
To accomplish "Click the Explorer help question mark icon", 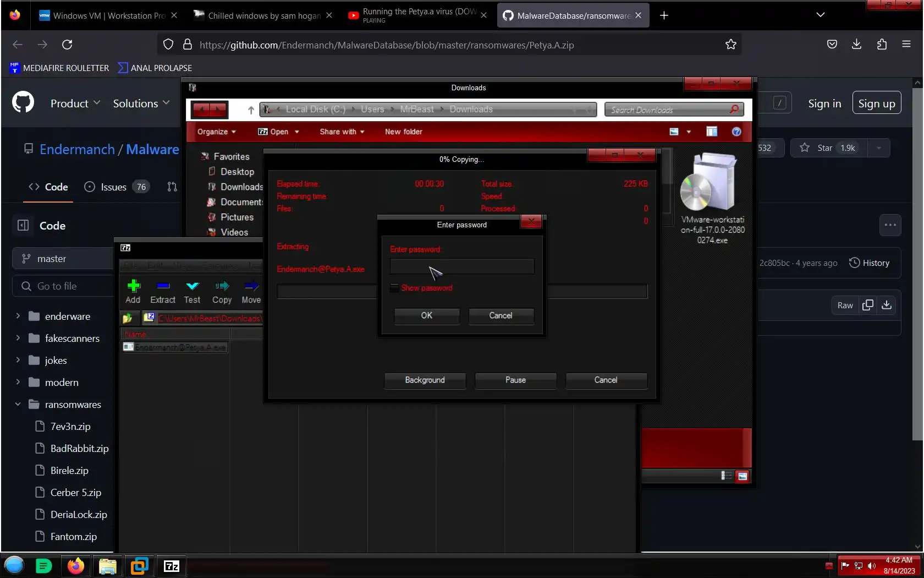I will pos(736,132).
